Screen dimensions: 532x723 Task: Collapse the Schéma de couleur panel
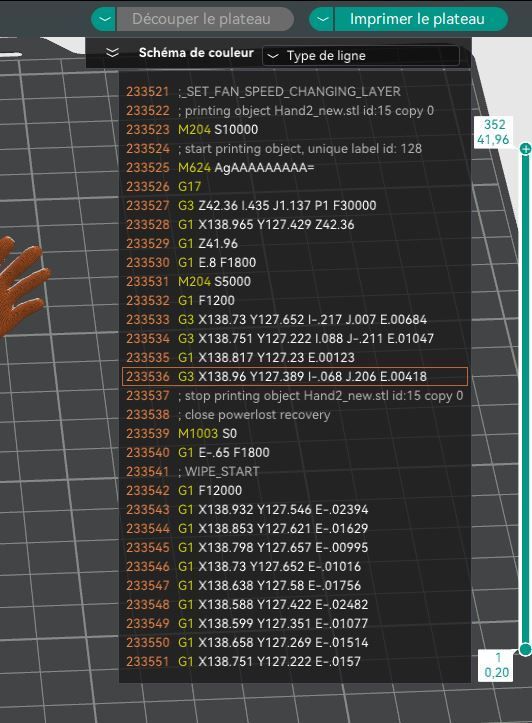[112, 53]
